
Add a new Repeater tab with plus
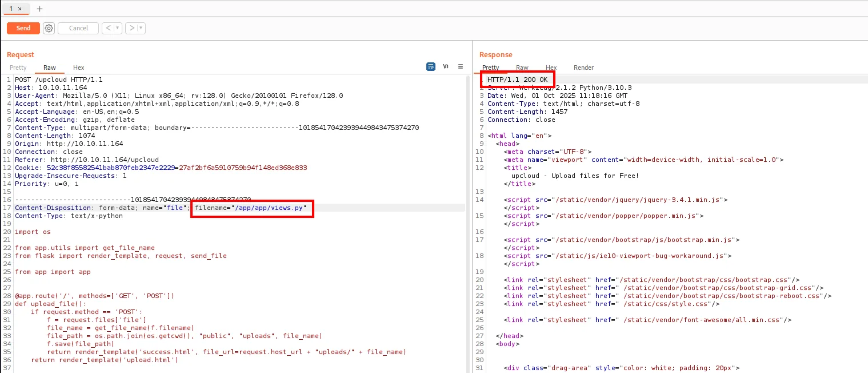coord(39,9)
